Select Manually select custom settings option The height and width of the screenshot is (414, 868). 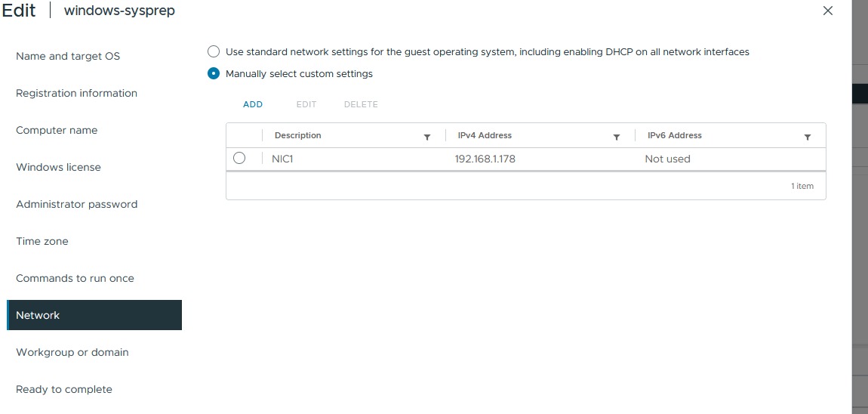click(214, 74)
